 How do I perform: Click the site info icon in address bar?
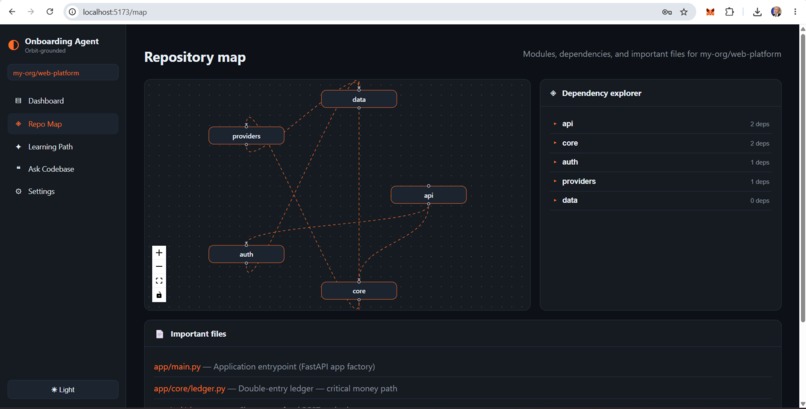click(x=73, y=12)
